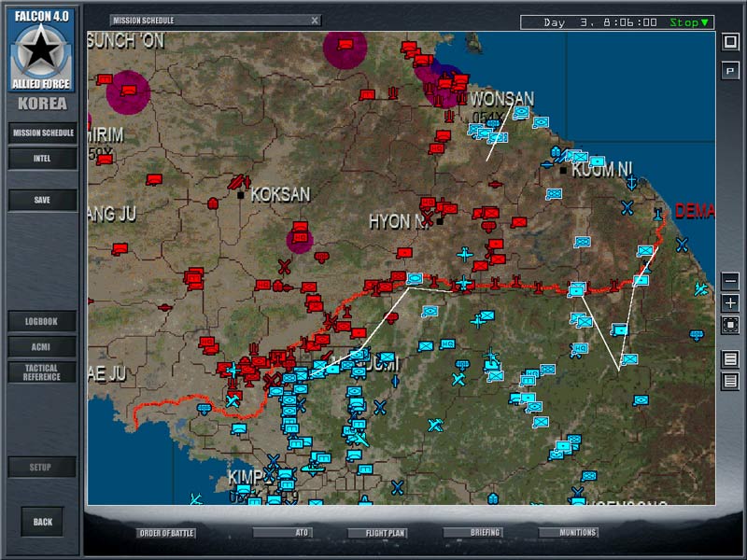Close the Mission Schedule bar with the X
The width and height of the screenshot is (747, 560).
point(315,21)
